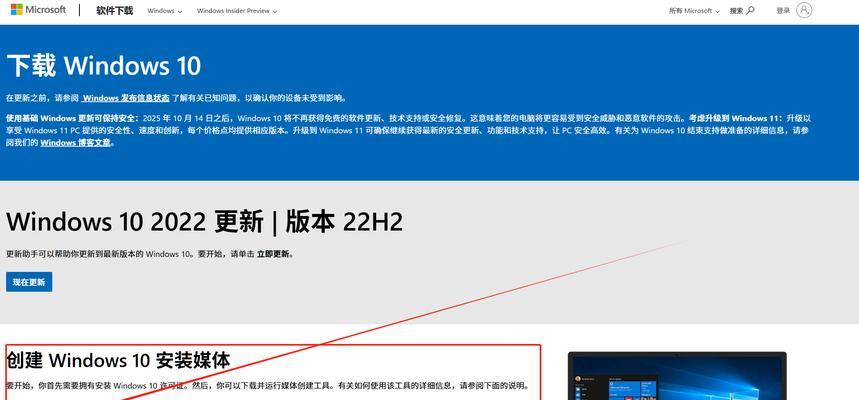Screen dimensions: 859x400
Task: Expand the 所有 Microsoft menu
Action: coord(694,11)
